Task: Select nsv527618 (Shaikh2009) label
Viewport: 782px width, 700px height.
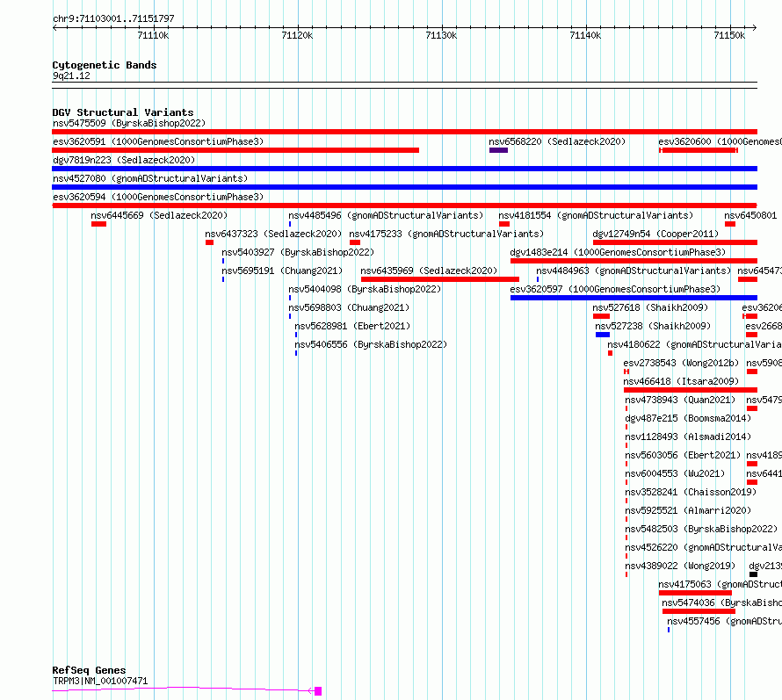Action: coord(650,307)
